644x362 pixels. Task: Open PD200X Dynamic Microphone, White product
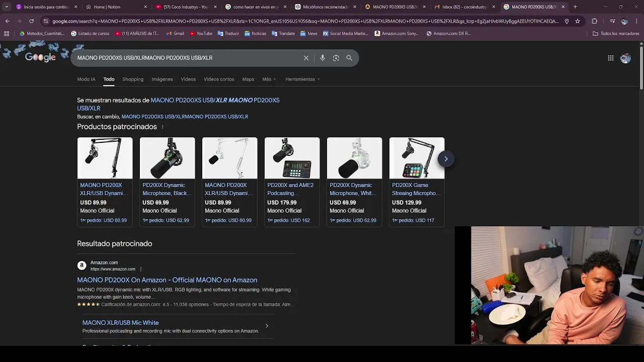[354, 181]
